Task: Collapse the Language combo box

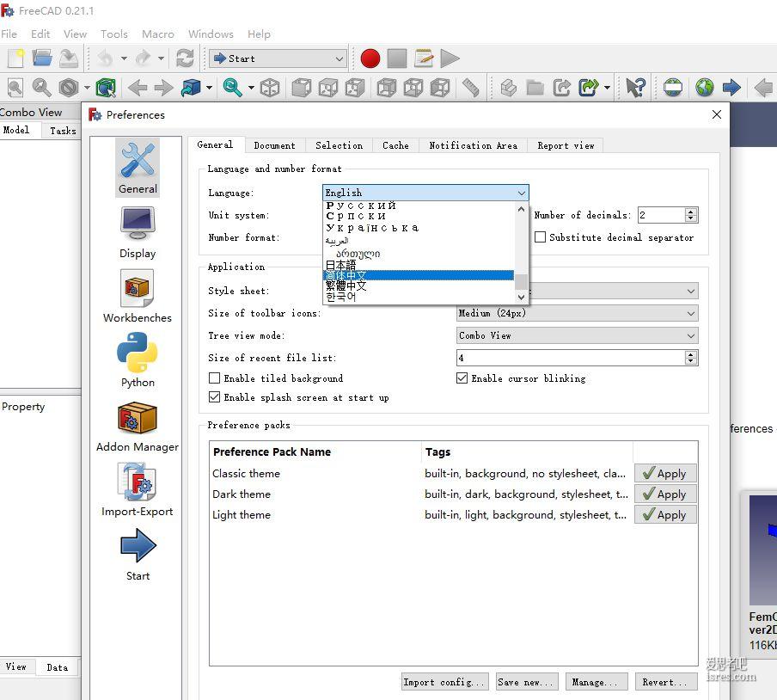Action: [425, 193]
